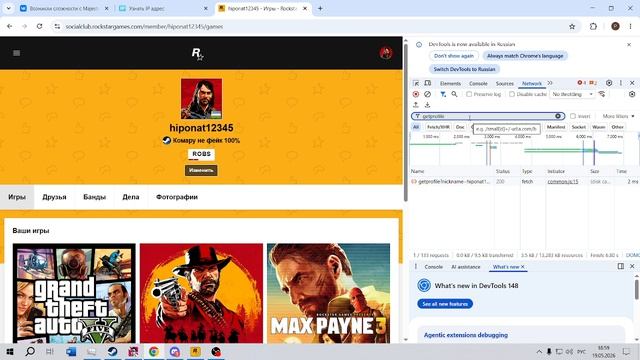Viewport: 640px width, 360px height.
Task: Clear the getprofile filter text with the X icon
Action: (558, 116)
